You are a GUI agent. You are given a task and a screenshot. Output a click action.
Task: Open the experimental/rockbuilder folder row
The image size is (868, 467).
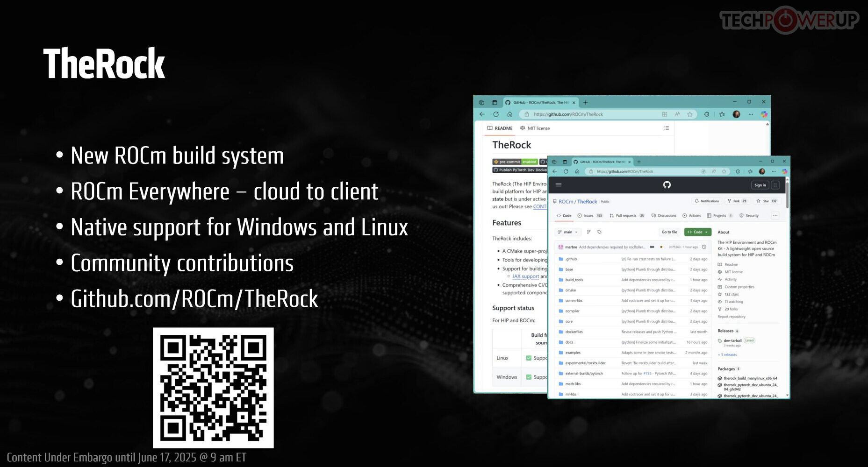[x=633, y=363]
